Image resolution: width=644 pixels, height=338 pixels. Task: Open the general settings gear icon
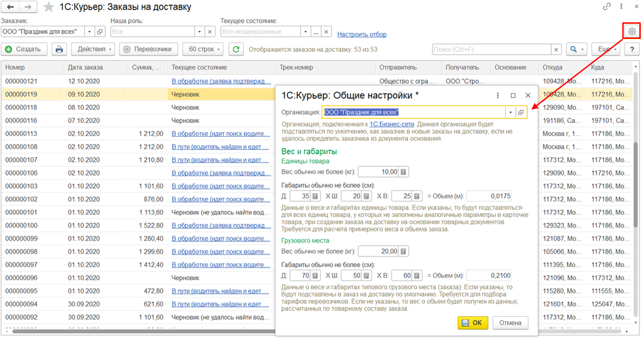coord(632,32)
